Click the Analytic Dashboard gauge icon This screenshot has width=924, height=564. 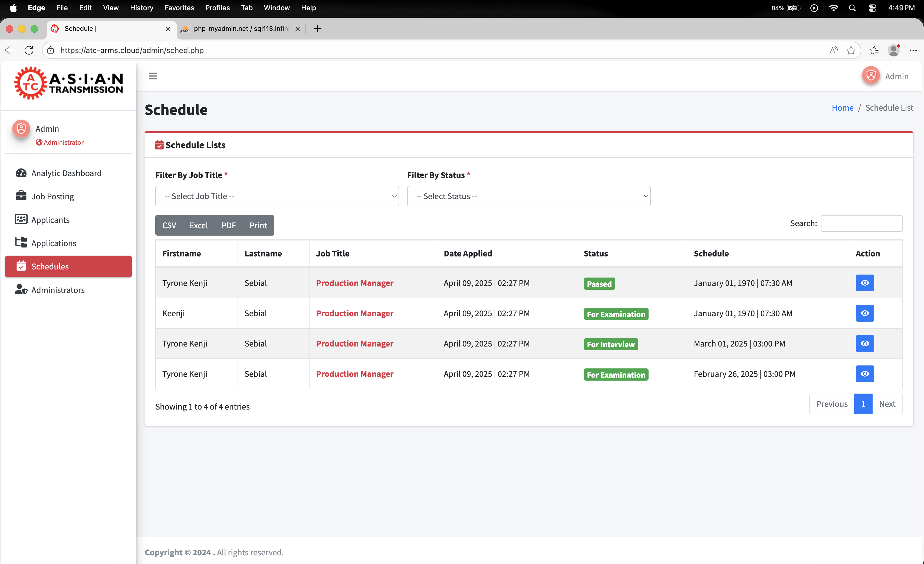pyautogui.click(x=21, y=173)
